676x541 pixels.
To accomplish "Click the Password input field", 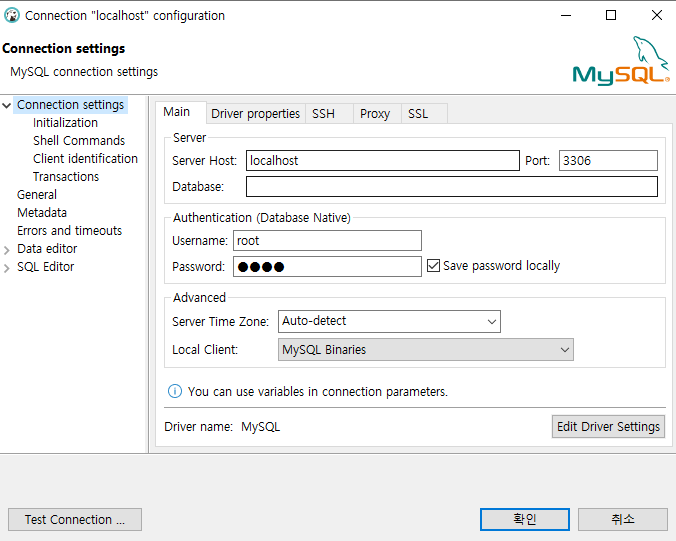I will pyautogui.click(x=327, y=266).
